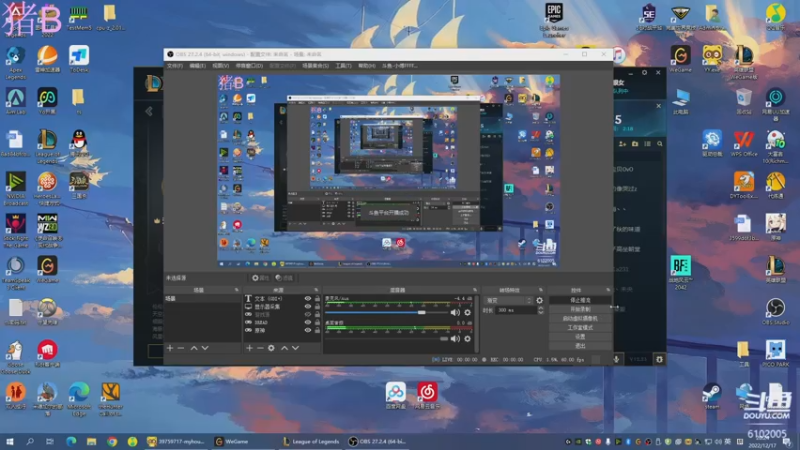Lock the 显示器采集 source
Image resolution: width=800 pixels, height=450 pixels.
pos(317,307)
